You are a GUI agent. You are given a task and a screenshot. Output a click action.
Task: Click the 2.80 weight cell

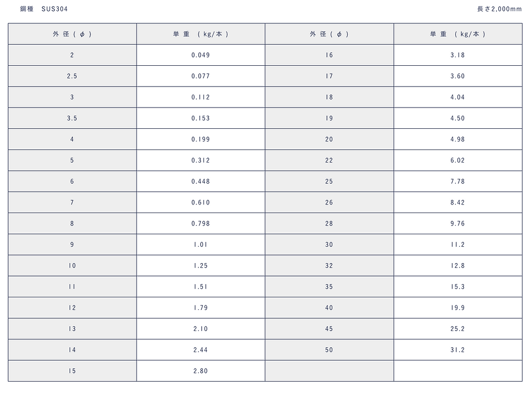coord(200,371)
